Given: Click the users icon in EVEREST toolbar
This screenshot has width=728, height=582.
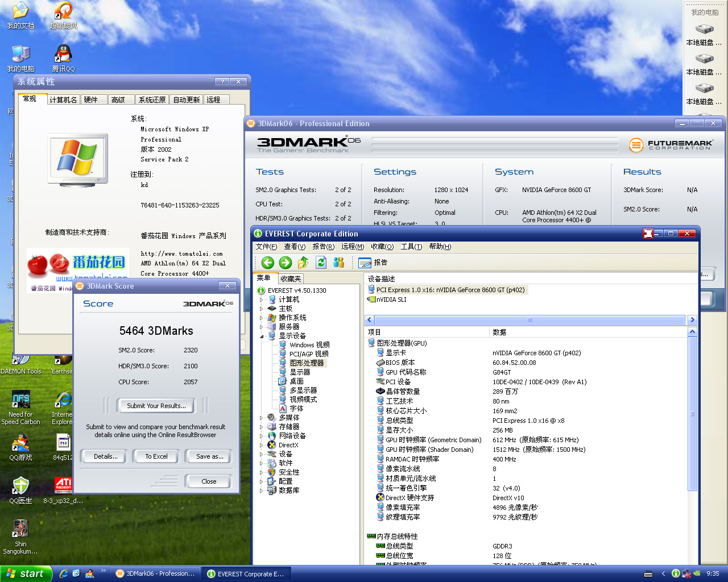Looking at the screenshot, I should (339, 262).
